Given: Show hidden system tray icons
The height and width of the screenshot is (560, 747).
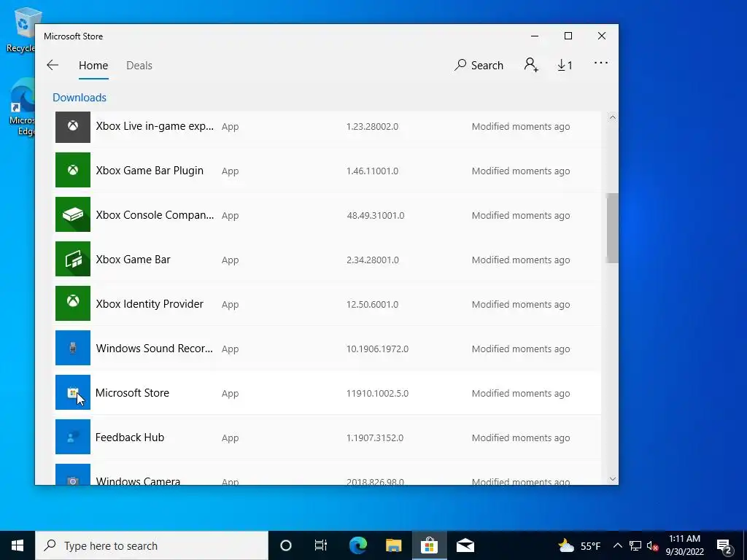Looking at the screenshot, I should pyautogui.click(x=617, y=545).
